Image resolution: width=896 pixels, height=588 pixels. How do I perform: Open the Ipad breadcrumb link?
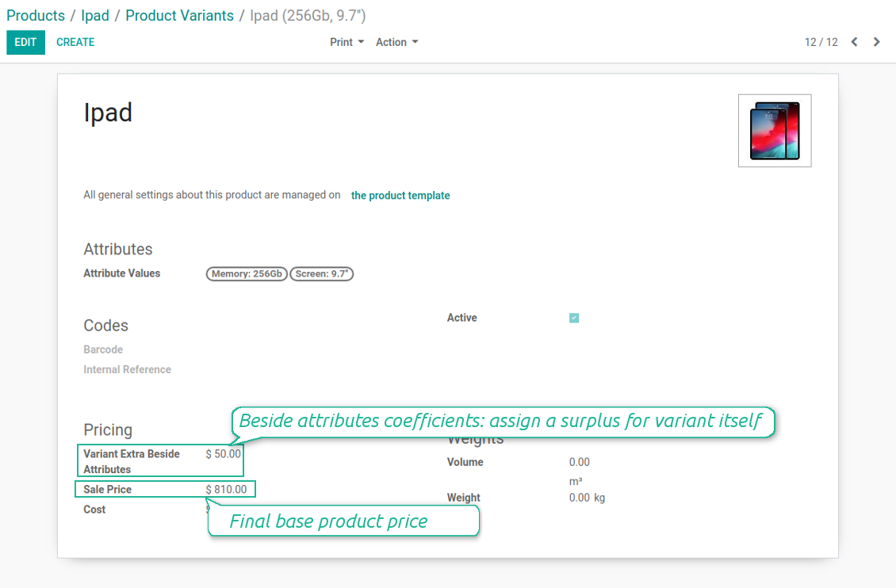click(95, 15)
